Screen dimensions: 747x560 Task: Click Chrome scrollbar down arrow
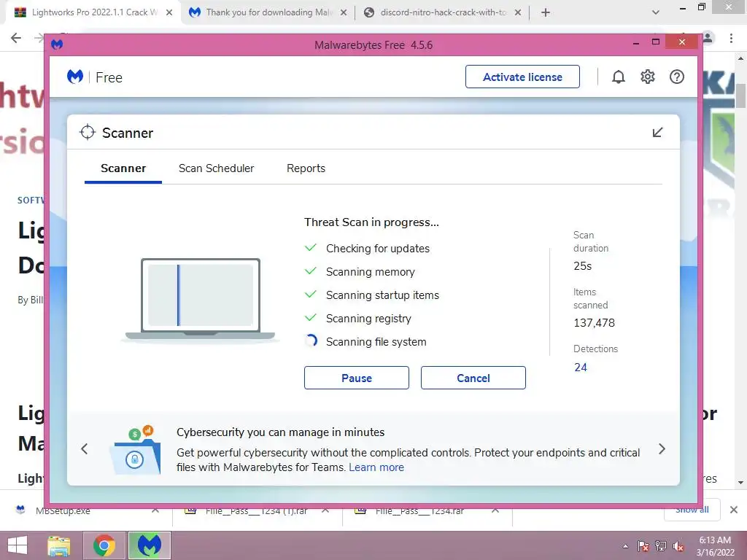(x=740, y=482)
